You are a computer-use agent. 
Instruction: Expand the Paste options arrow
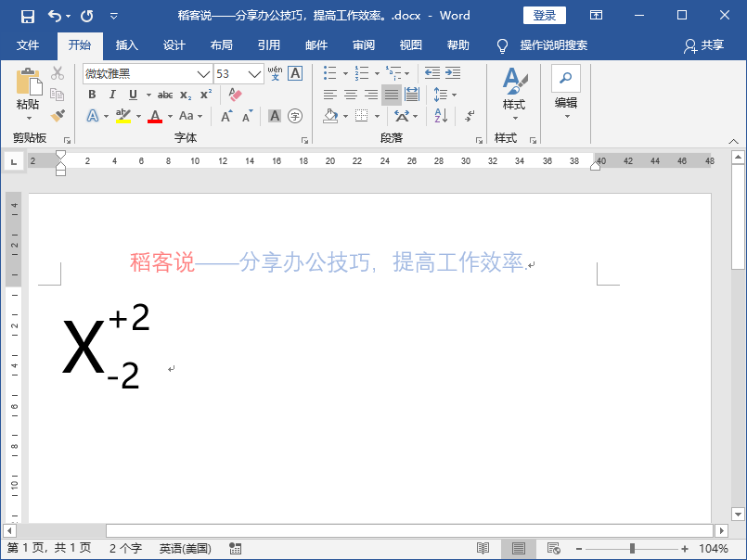(29, 118)
